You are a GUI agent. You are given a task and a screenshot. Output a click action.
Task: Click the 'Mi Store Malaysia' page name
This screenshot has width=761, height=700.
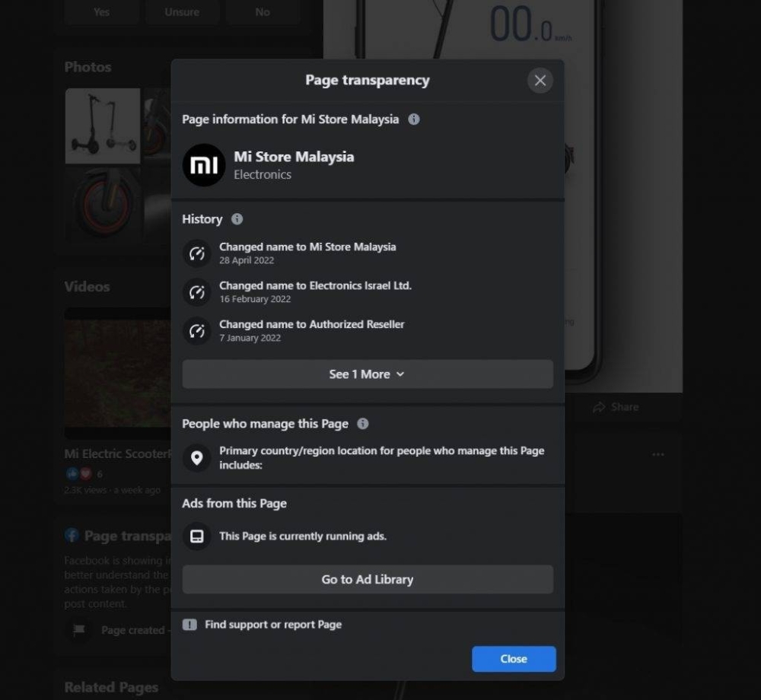[294, 157]
